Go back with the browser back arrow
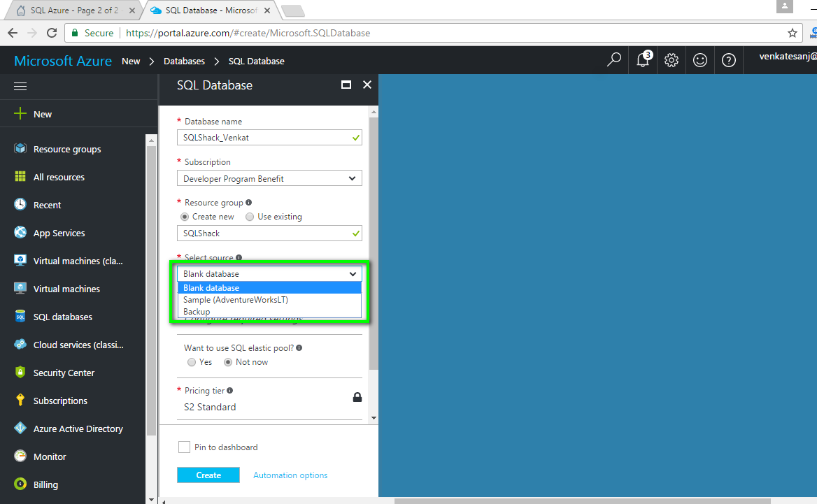Image resolution: width=817 pixels, height=504 pixels. (13, 33)
